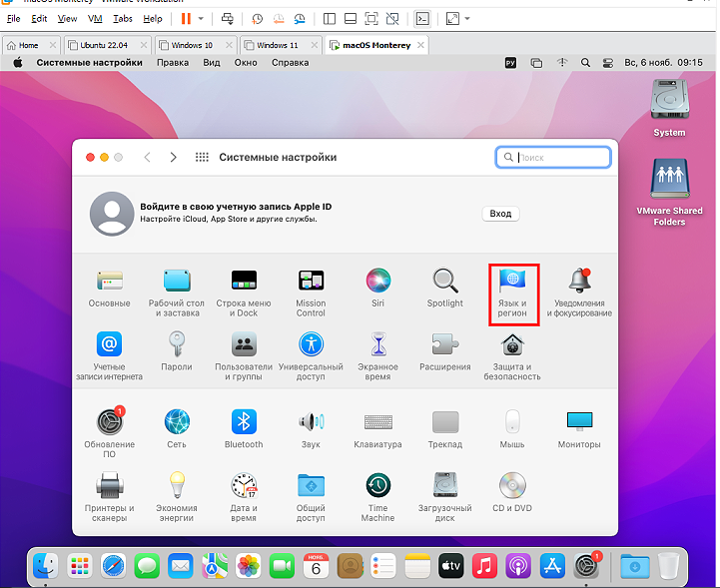Open the Окно menu
720x588 pixels.
(x=246, y=63)
